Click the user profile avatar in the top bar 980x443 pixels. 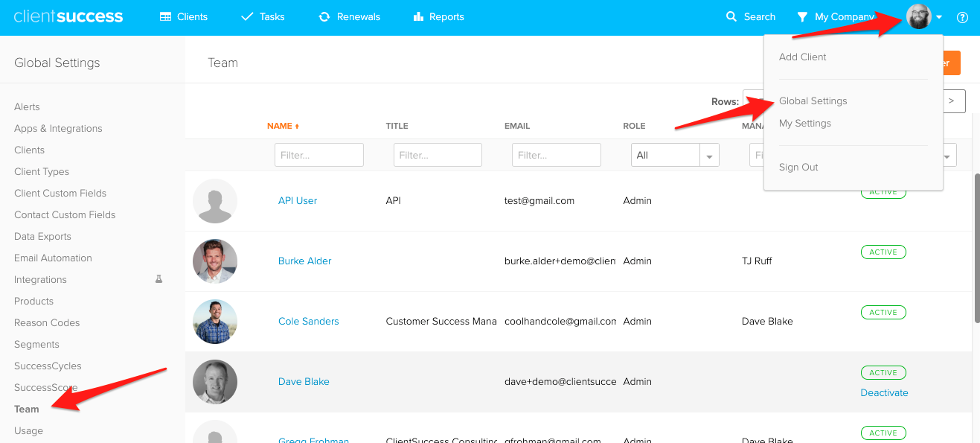point(919,16)
